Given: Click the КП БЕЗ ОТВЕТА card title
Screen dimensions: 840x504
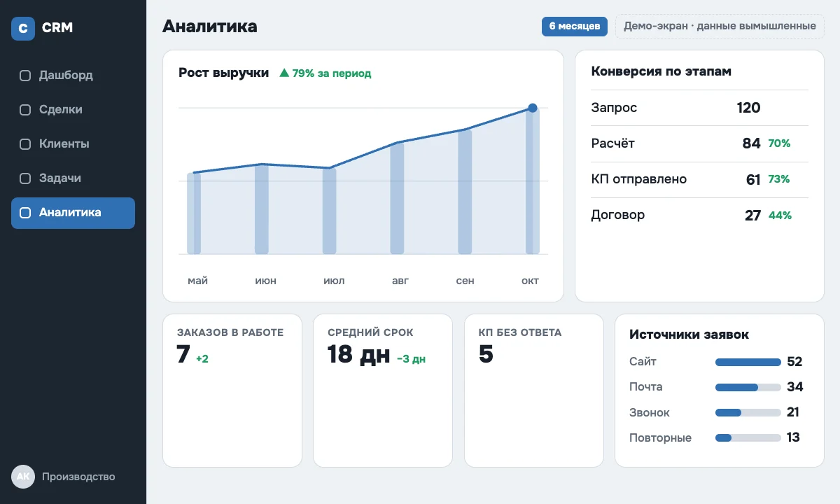Looking at the screenshot, I should pos(520,332).
